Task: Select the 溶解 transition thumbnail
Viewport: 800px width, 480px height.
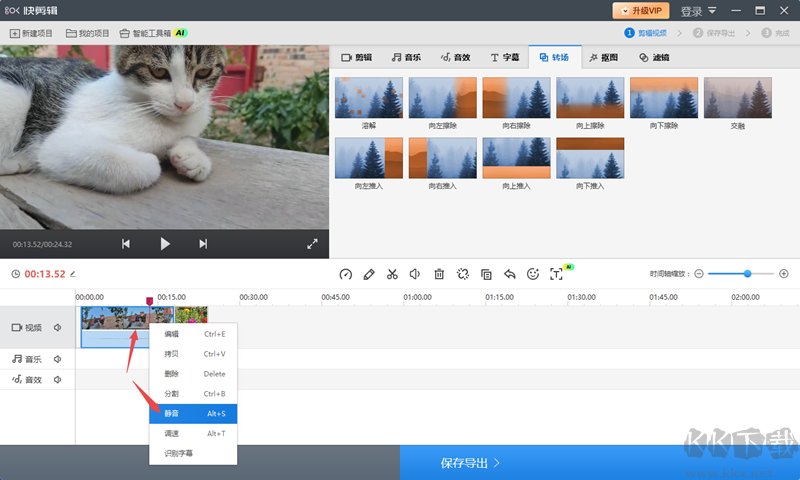Action: tap(369, 97)
